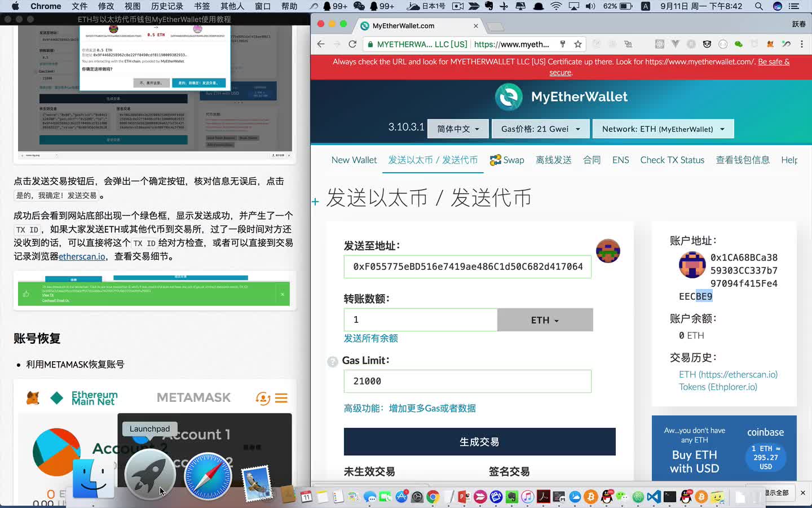The width and height of the screenshot is (812, 508).
Task: Click the MyEtherWallet logo
Action: point(561,97)
